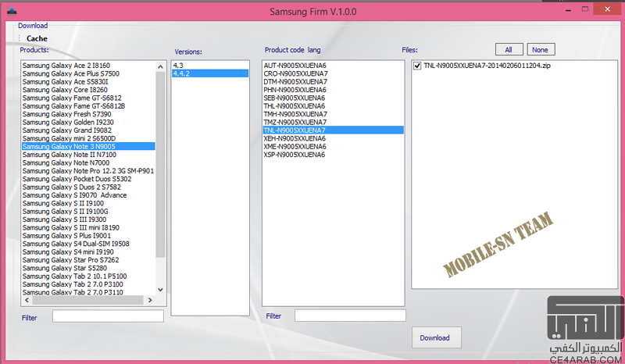Viewport: 625px width, 364px height.
Task: Click the Products list scroll down arrow
Action: coord(160,290)
